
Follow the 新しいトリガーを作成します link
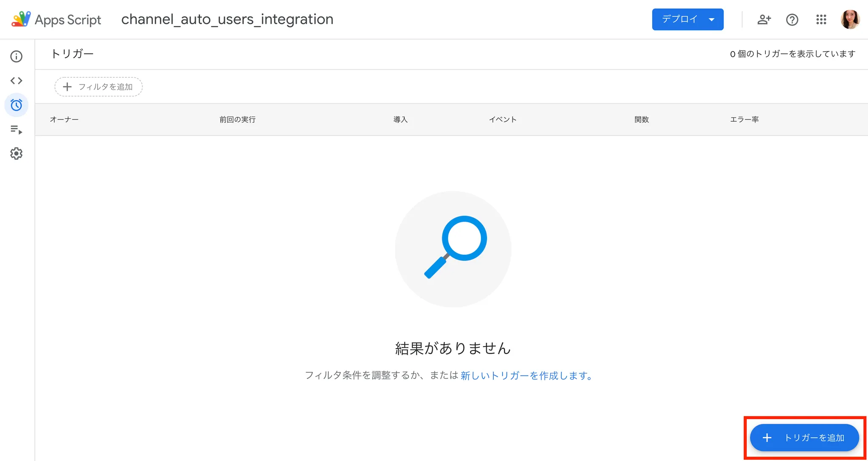click(526, 375)
